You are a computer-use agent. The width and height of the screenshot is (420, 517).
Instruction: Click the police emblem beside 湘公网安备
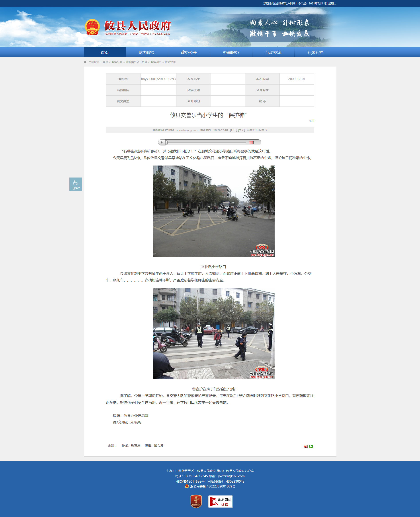[187, 486]
